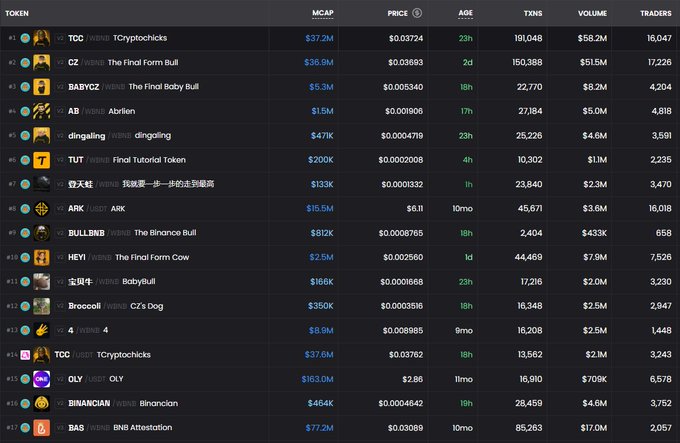Open BAS BNB Attestation logo
This screenshot has height=443, width=680.
(x=42, y=427)
